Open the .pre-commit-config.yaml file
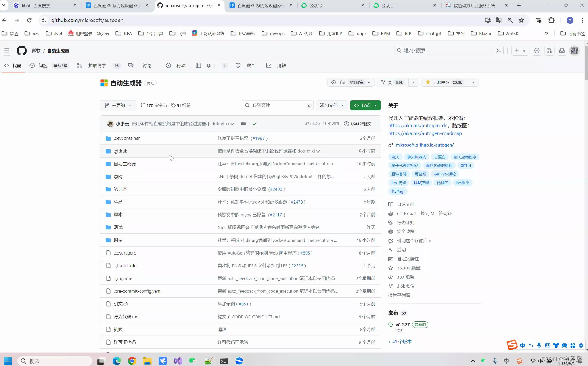The height and width of the screenshot is (366, 588). (137, 291)
